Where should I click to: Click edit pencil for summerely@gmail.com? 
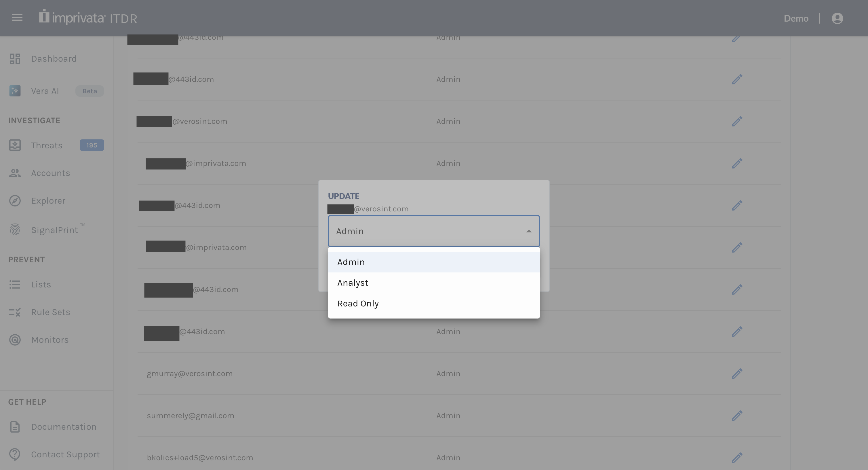click(737, 416)
